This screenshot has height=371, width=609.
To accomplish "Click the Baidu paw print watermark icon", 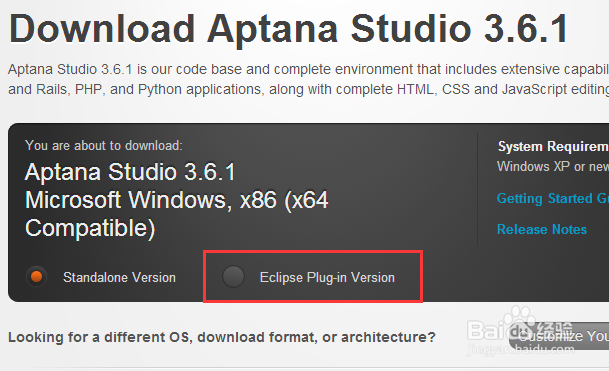I will coord(520,317).
